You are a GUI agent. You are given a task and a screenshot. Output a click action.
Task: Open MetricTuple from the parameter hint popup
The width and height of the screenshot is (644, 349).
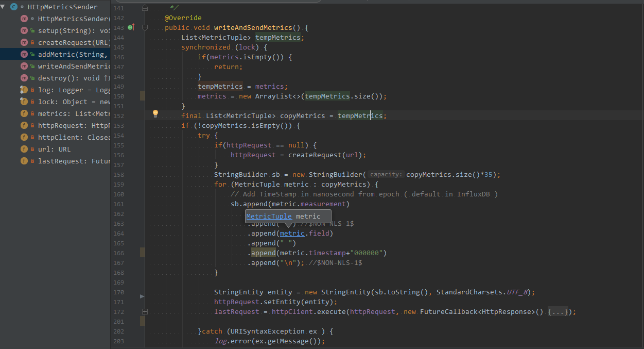pos(268,216)
